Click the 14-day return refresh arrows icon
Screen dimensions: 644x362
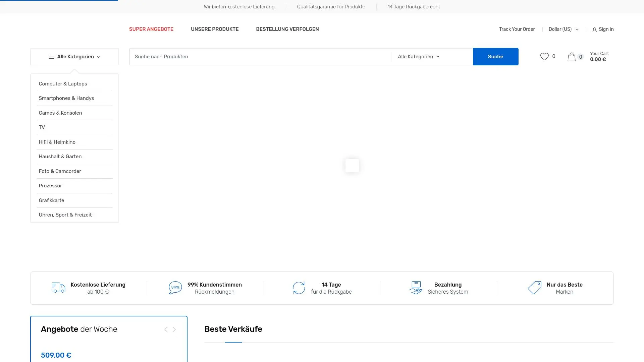click(x=299, y=288)
